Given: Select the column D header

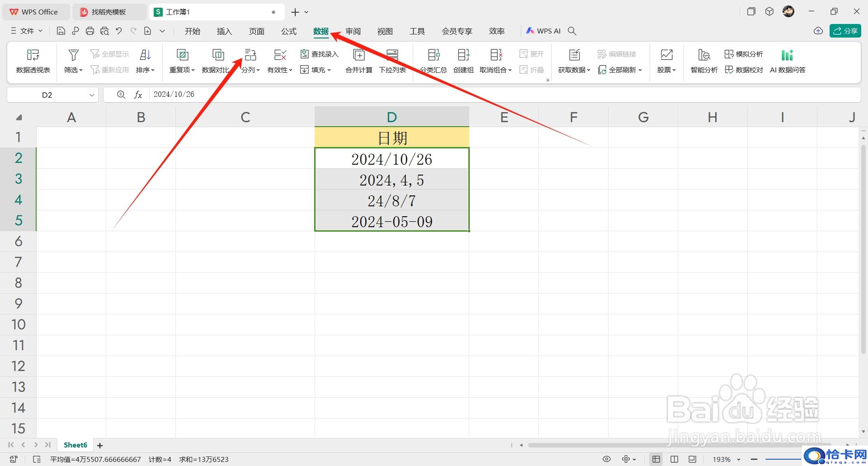Looking at the screenshot, I should pos(392,117).
